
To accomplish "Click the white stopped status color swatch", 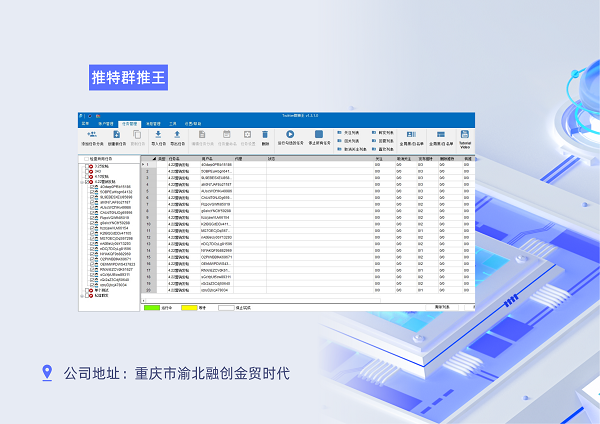I will [x=226, y=308].
